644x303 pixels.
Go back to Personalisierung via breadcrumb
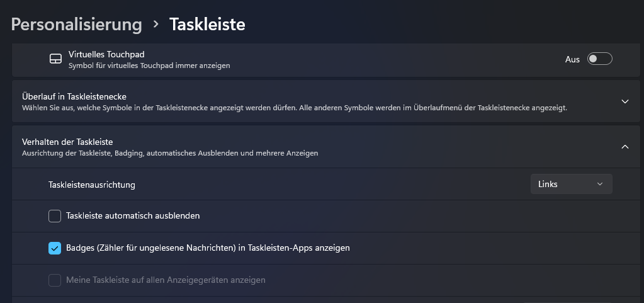click(x=76, y=25)
